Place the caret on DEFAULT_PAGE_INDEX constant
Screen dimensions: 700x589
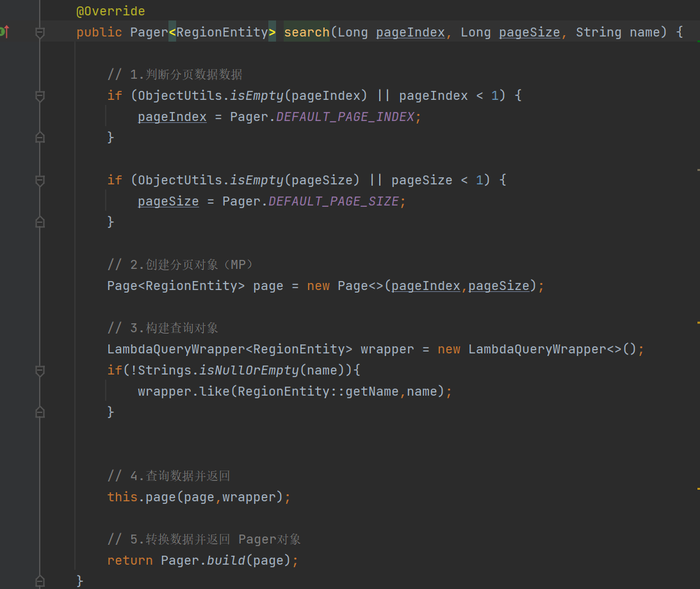point(346,116)
